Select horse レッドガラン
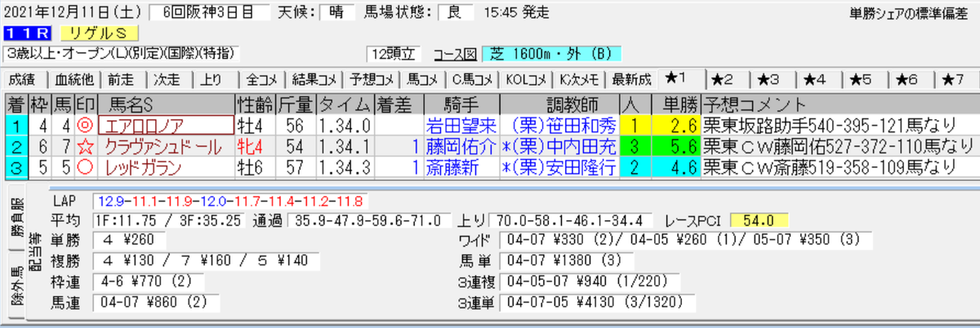 (166, 168)
